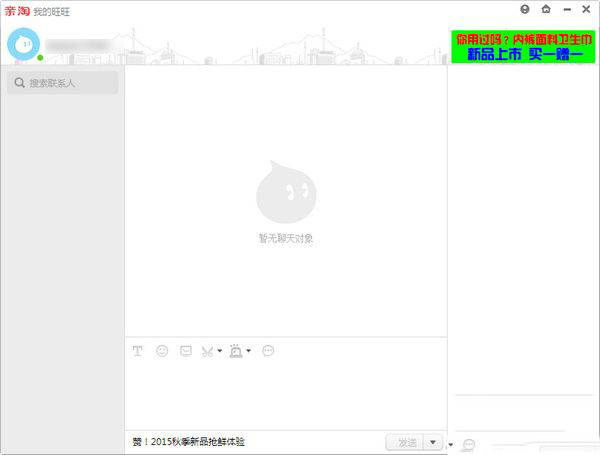This screenshot has height=455, width=600.
Task: Click the round face icon in title bar
Action: click(x=525, y=9)
